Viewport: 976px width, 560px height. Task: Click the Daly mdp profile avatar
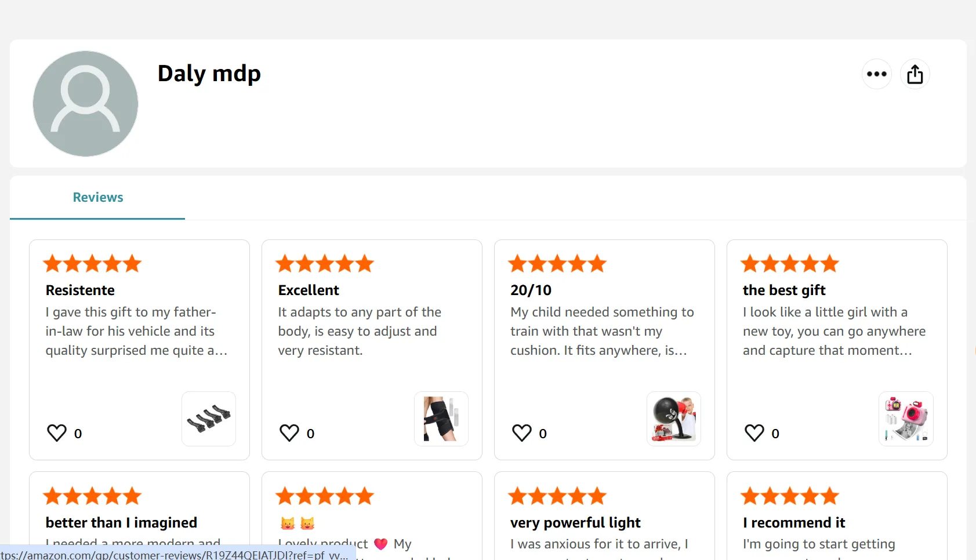(85, 103)
